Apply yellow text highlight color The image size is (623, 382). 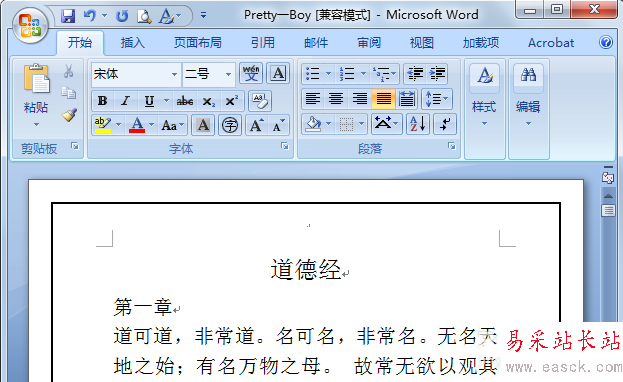tap(103, 125)
